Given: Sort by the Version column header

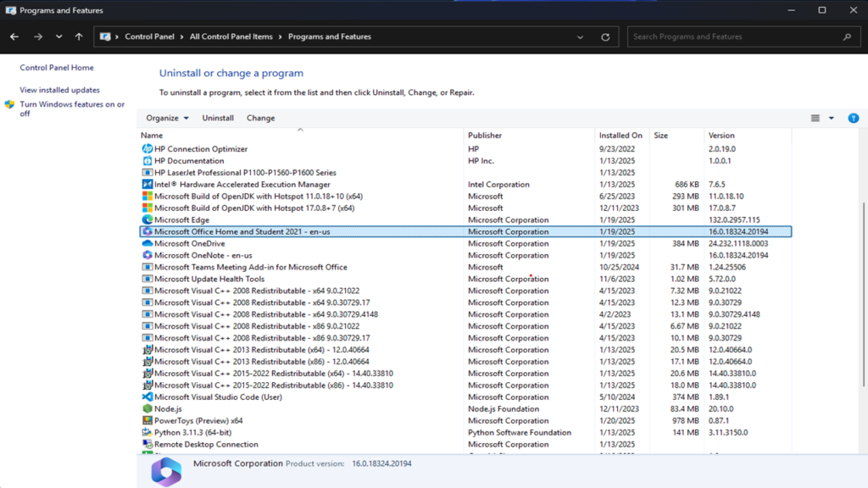Looking at the screenshot, I should coord(748,135).
